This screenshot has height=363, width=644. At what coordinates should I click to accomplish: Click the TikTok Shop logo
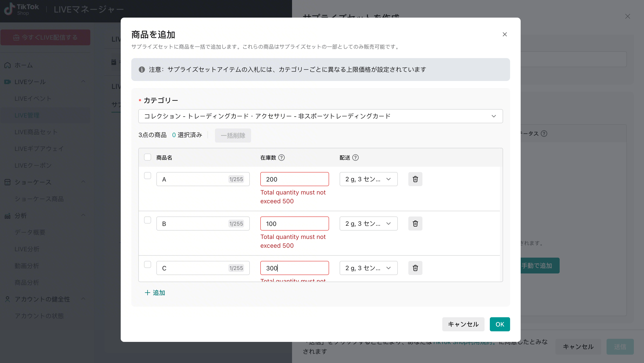click(x=22, y=9)
